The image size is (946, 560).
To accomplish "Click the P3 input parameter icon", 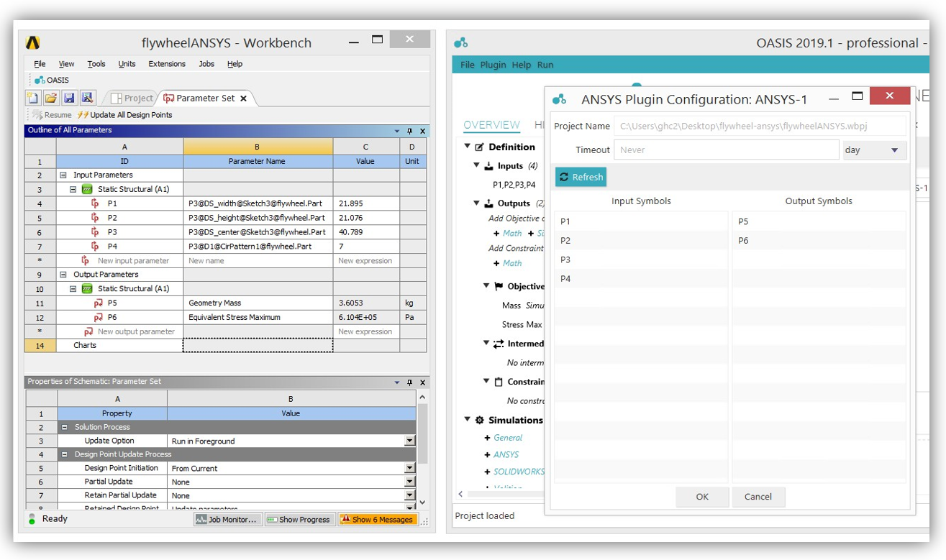I will click(95, 232).
